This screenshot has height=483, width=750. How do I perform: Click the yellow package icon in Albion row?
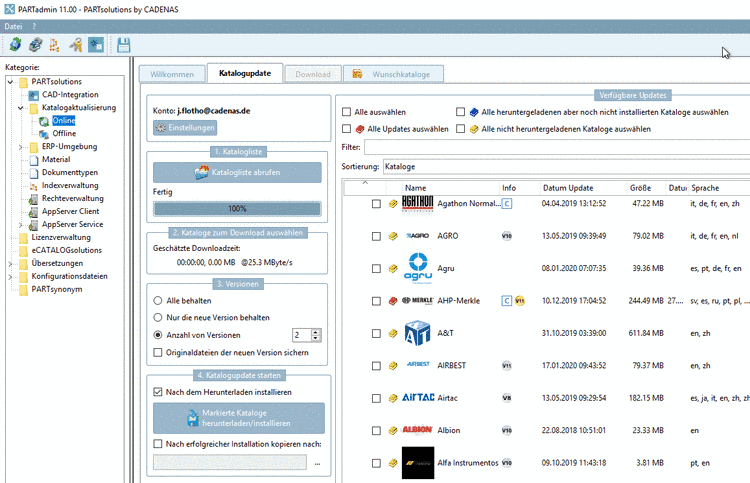click(393, 430)
